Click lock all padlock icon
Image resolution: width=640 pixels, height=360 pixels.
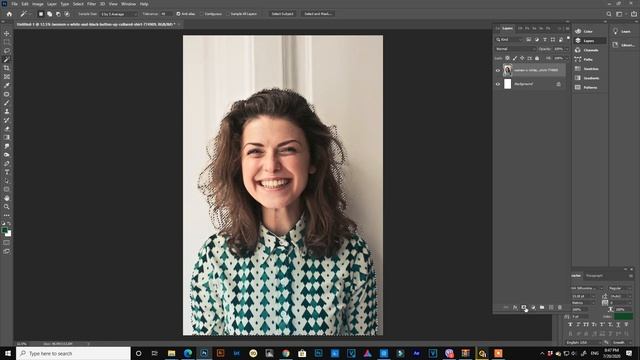537,58
